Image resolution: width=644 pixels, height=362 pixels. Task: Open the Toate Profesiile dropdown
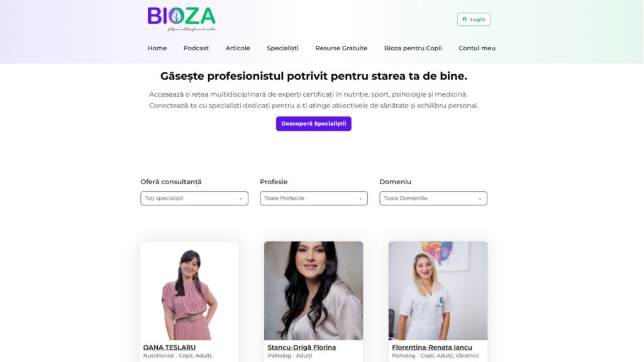click(314, 198)
